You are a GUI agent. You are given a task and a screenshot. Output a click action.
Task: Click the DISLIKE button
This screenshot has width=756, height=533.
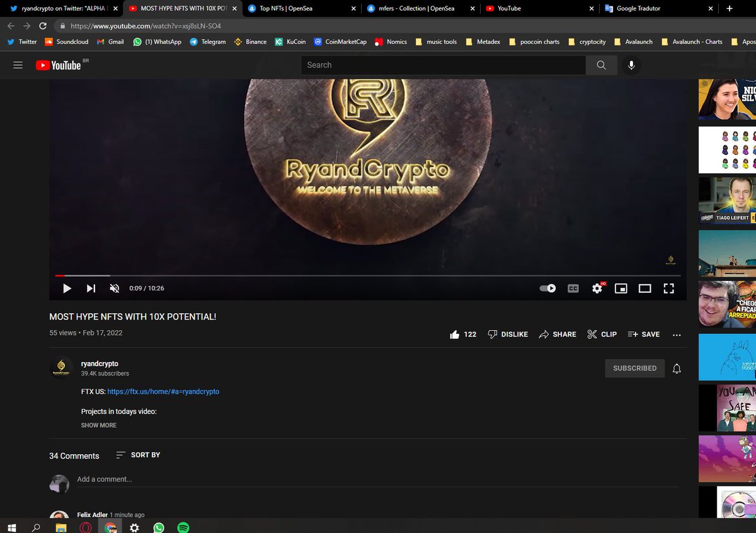(508, 335)
